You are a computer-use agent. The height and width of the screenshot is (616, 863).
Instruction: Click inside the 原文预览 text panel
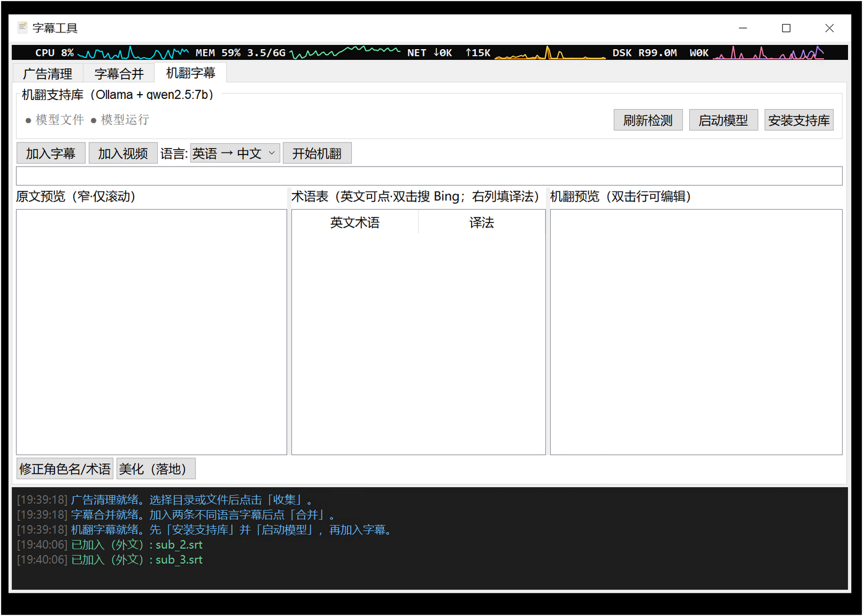click(x=152, y=332)
